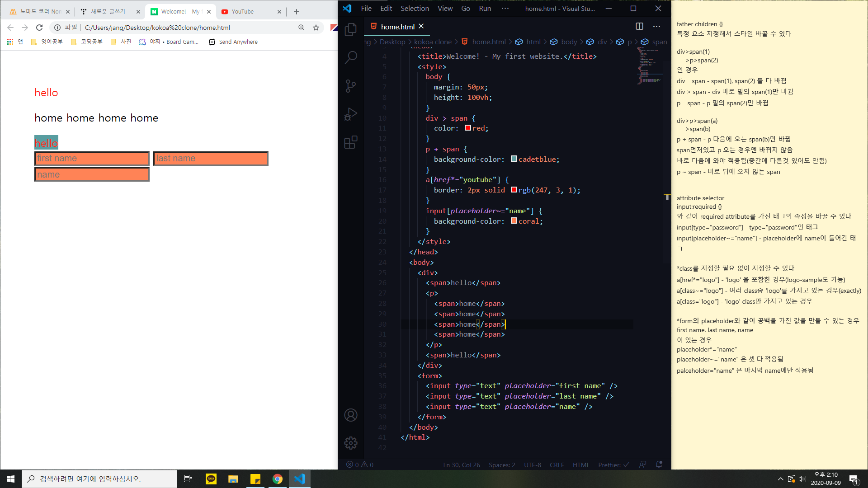The image size is (868, 488).
Task: Toggle Prettier formatter status item
Action: coord(613,465)
